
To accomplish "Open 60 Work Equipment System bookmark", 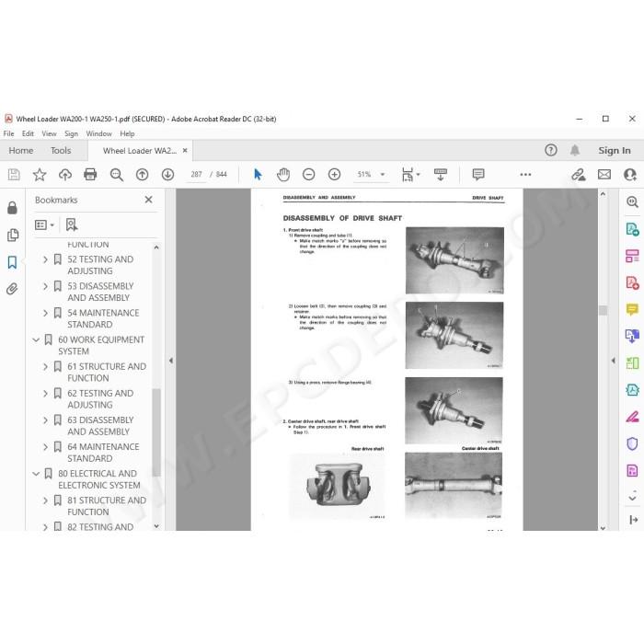I will (x=101, y=345).
